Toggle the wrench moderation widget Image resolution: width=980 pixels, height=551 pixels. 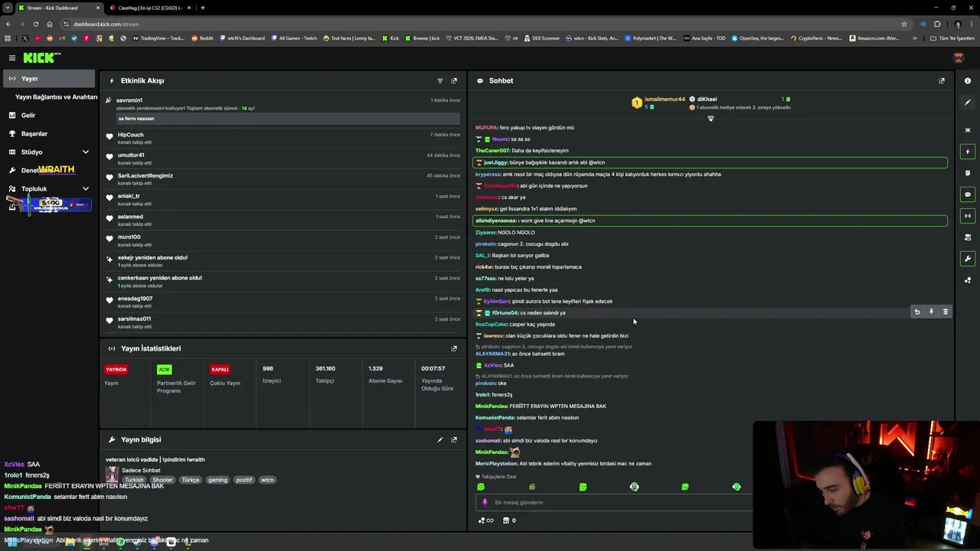[x=968, y=259]
